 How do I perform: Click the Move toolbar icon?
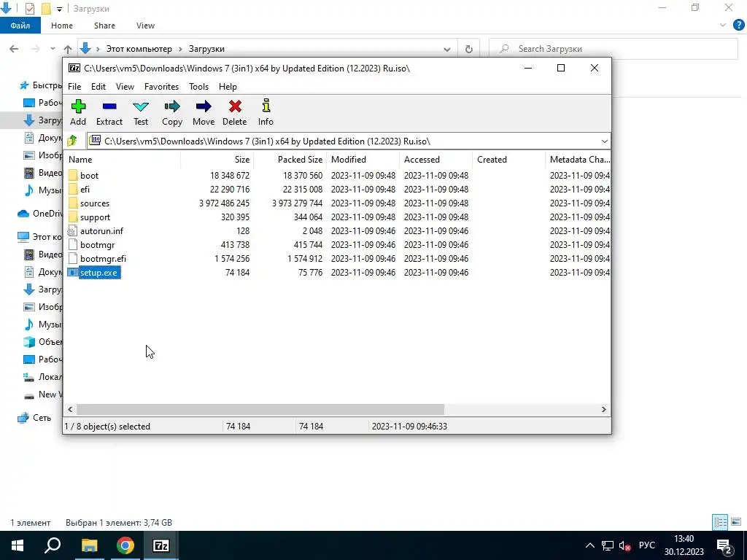[x=204, y=106]
